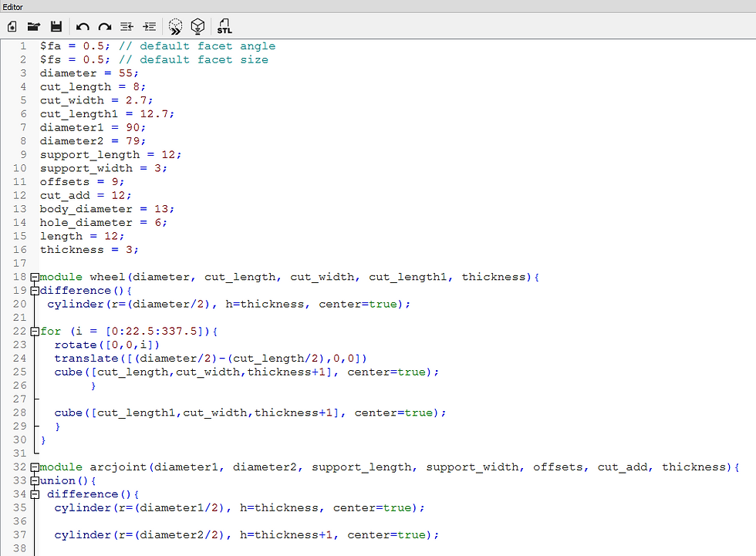Click 'cylinder' call on line 20
Screen dimensions: 756x556
point(76,305)
